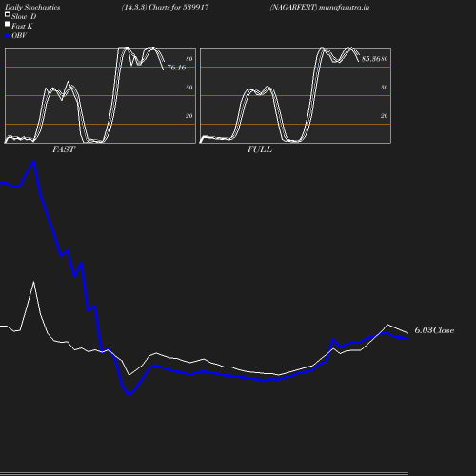Click the (14,3,3) Charts for 539917 title
The image size is (476, 476).
[165, 7]
